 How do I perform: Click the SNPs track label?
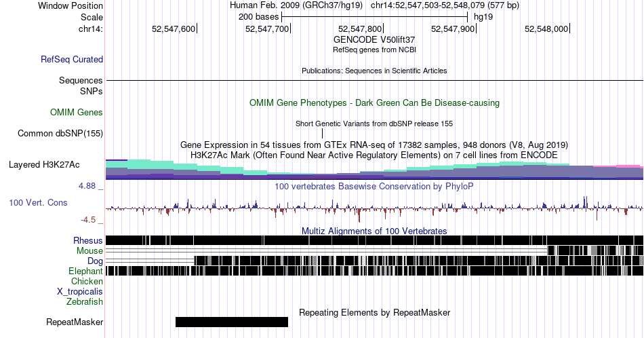92,91
